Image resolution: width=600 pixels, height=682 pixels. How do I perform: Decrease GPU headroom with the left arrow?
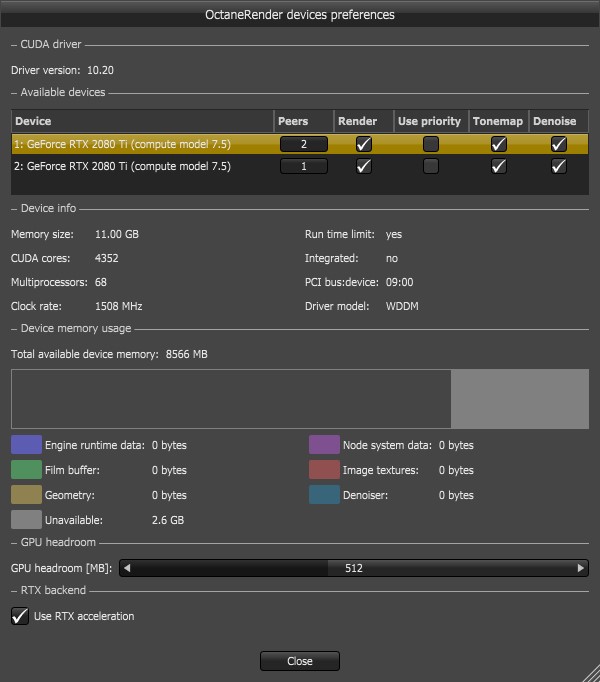[127, 568]
